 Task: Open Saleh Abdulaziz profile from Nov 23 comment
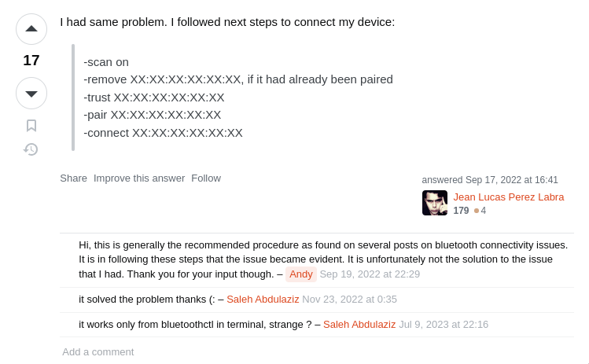coord(263,300)
